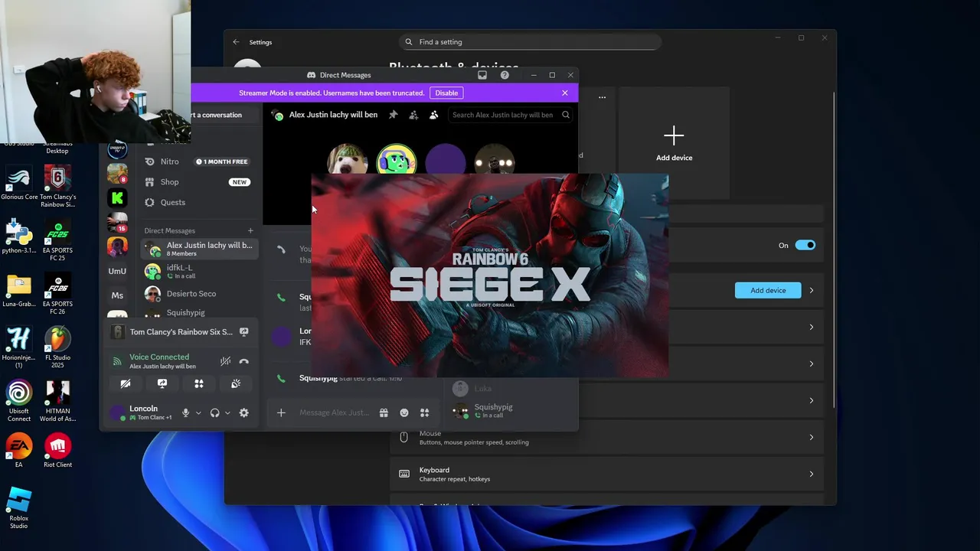Open FL Studio 2025 desktop shortcut
This screenshot has height=551, width=980.
click(x=57, y=347)
